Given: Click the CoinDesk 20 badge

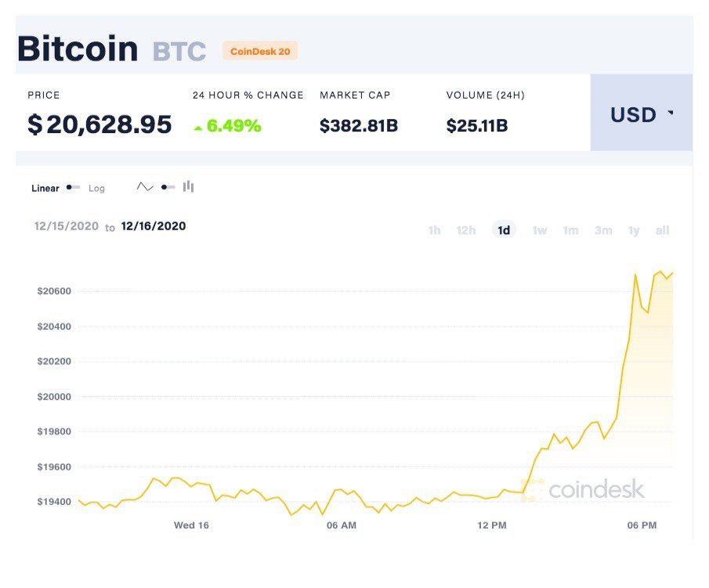Looking at the screenshot, I should pyautogui.click(x=260, y=51).
